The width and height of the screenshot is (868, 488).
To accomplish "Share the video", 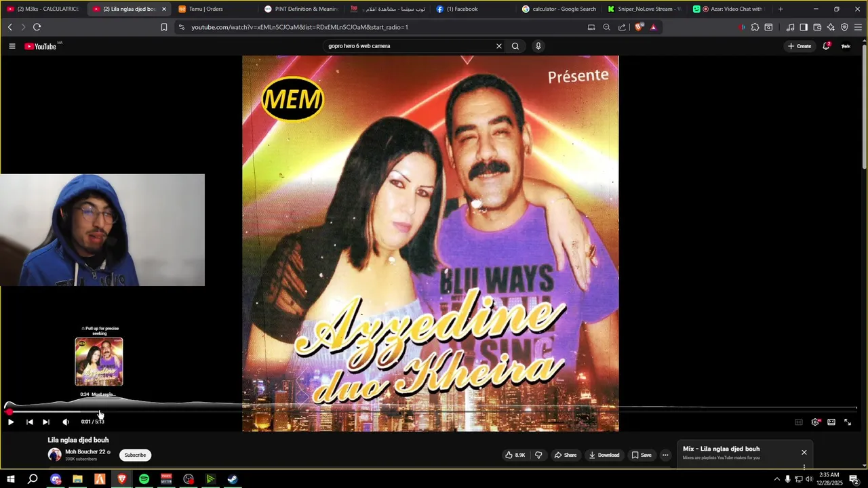I will [x=566, y=455].
